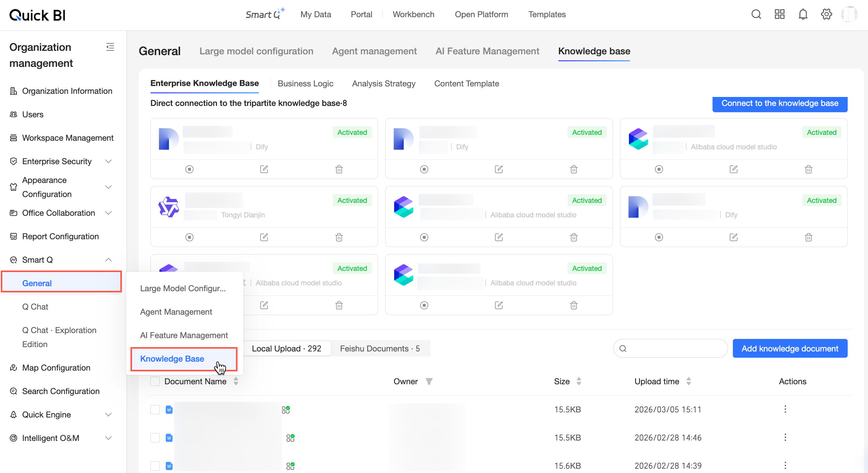This screenshot has height=473, width=868.
Task: Delete the first Dify knowledge base card
Action: tap(339, 169)
